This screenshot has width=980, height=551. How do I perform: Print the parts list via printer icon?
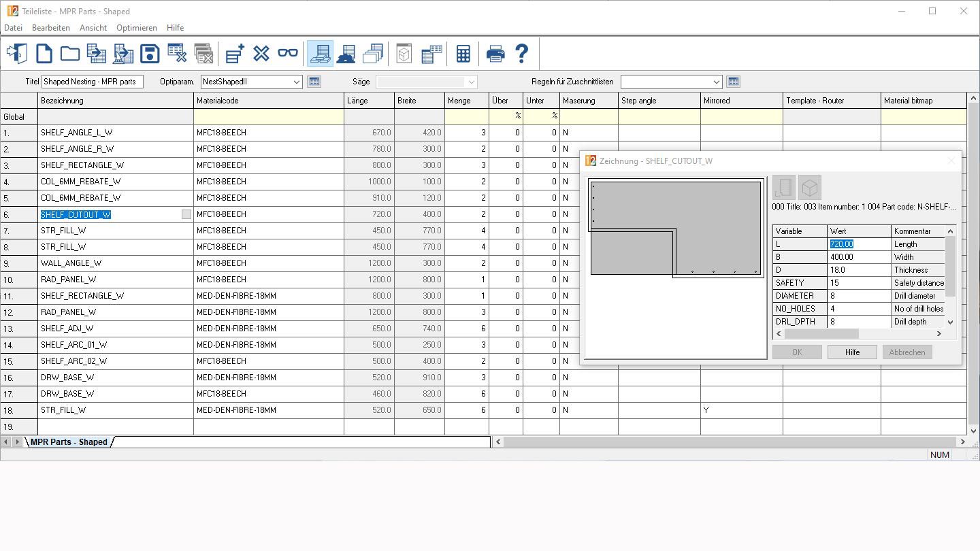495,54
